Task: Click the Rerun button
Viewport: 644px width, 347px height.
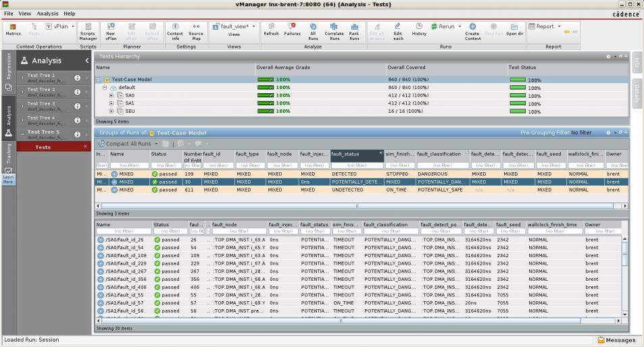Action: click(x=443, y=26)
